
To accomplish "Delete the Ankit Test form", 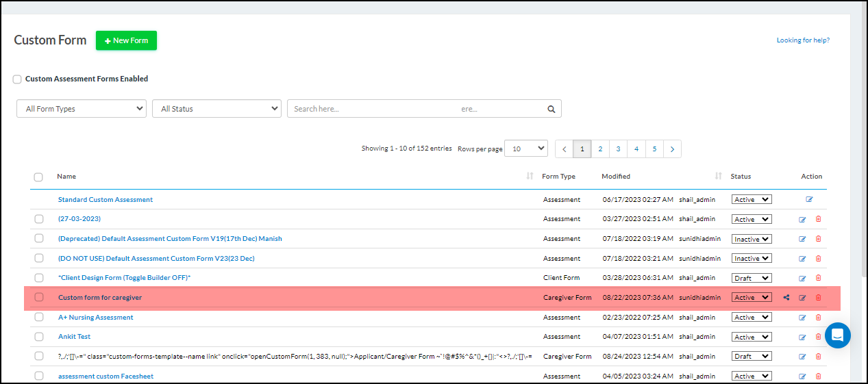I will 818,337.
